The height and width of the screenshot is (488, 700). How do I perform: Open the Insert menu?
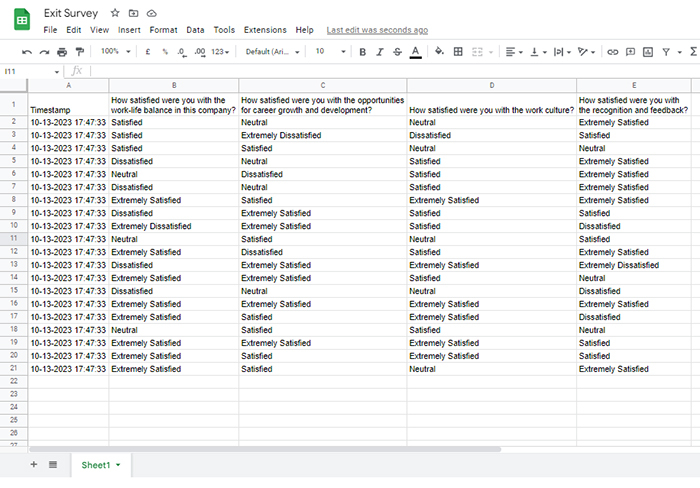(x=129, y=30)
